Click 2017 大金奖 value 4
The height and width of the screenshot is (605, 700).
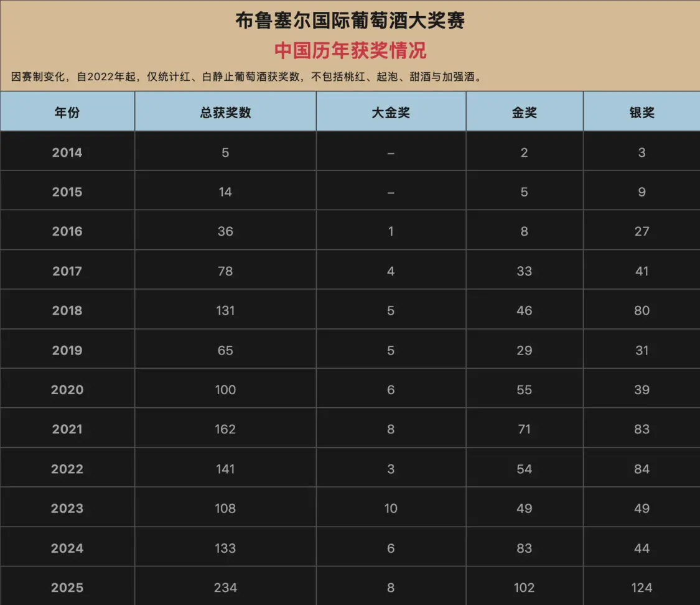click(391, 271)
